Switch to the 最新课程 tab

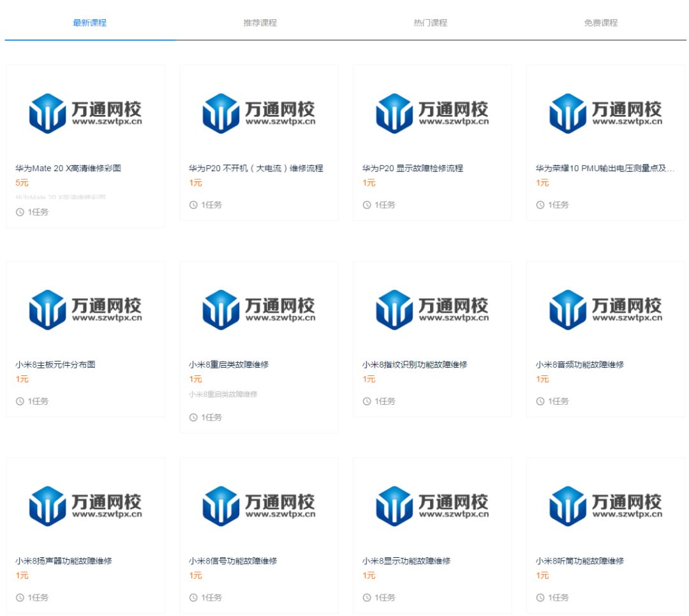click(x=90, y=23)
